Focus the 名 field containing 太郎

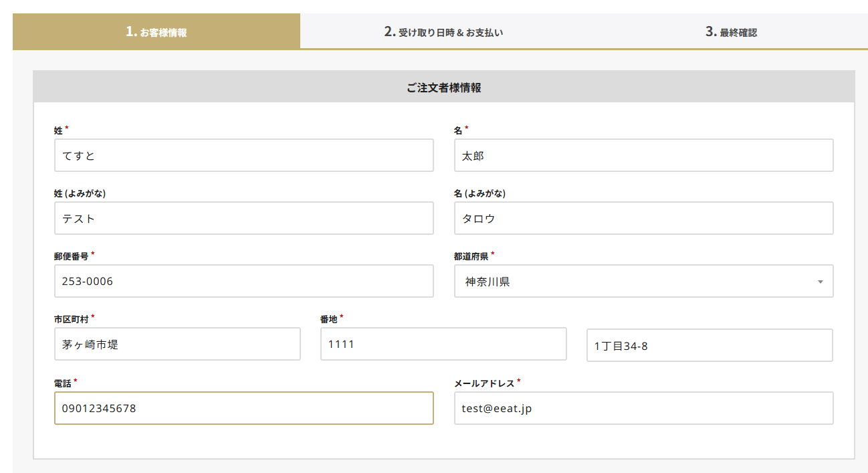643,156
